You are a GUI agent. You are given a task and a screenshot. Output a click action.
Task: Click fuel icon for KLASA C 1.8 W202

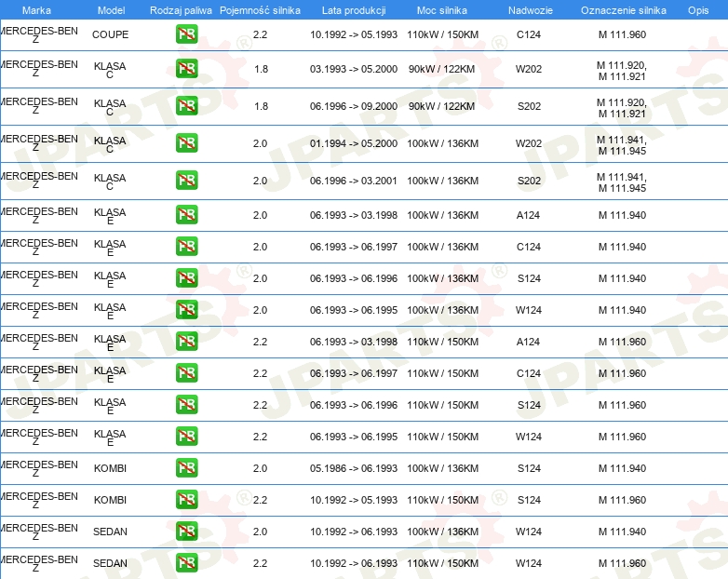[x=187, y=69]
